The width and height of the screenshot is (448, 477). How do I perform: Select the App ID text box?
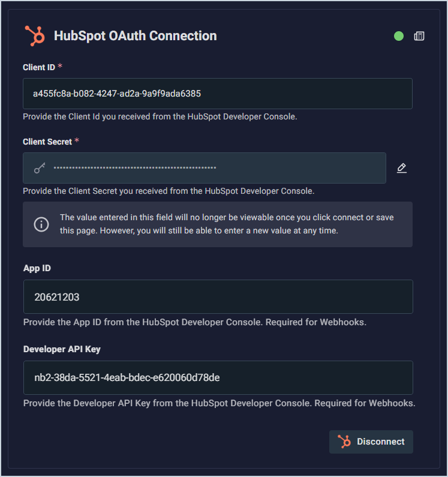[218, 296]
